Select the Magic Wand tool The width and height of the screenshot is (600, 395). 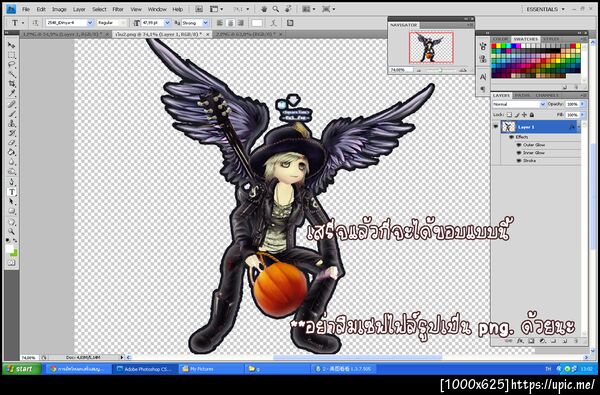pyautogui.click(x=12, y=74)
